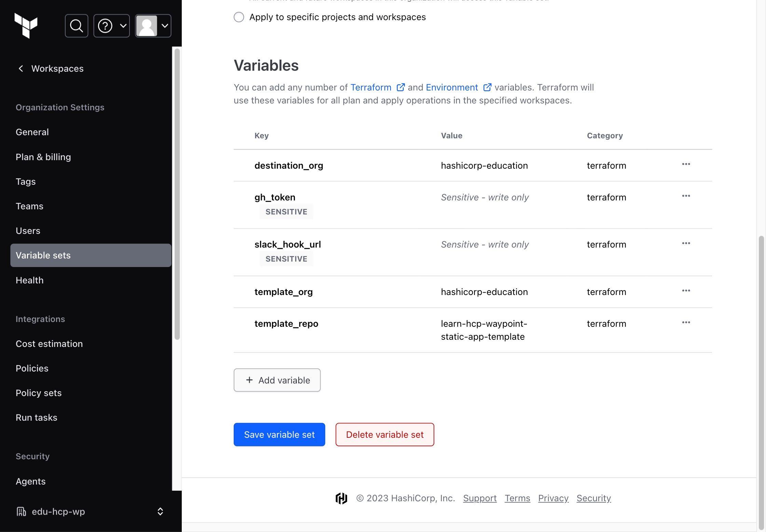Screen dimensions: 766x532
Task: Open the user avatar account menu
Action: (x=153, y=26)
